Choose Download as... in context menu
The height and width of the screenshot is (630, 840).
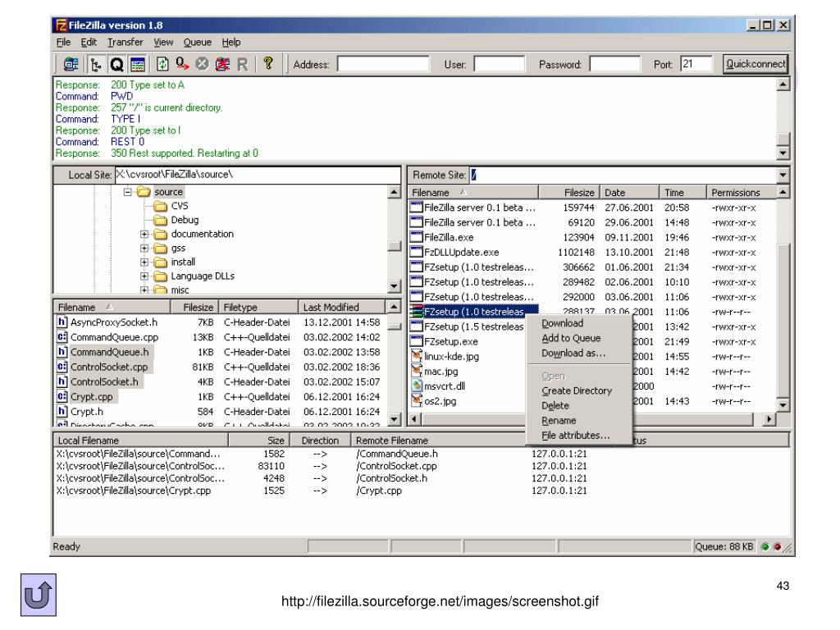[x=573, y=353]
